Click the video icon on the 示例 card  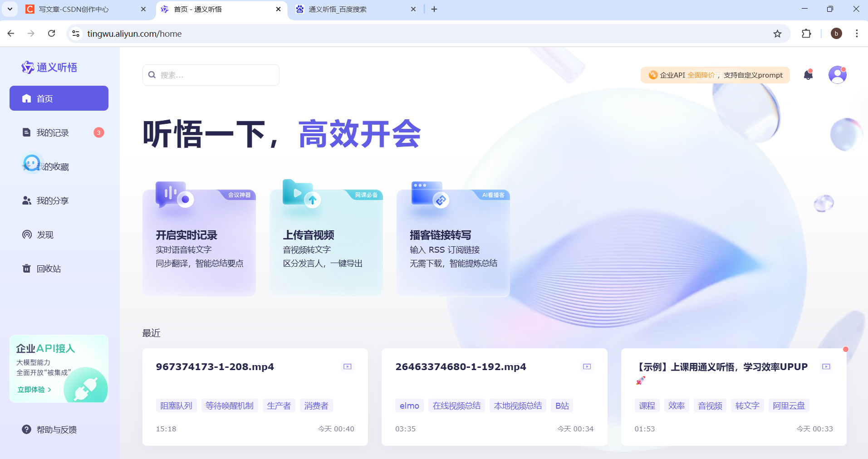click(x=826, y=366)
